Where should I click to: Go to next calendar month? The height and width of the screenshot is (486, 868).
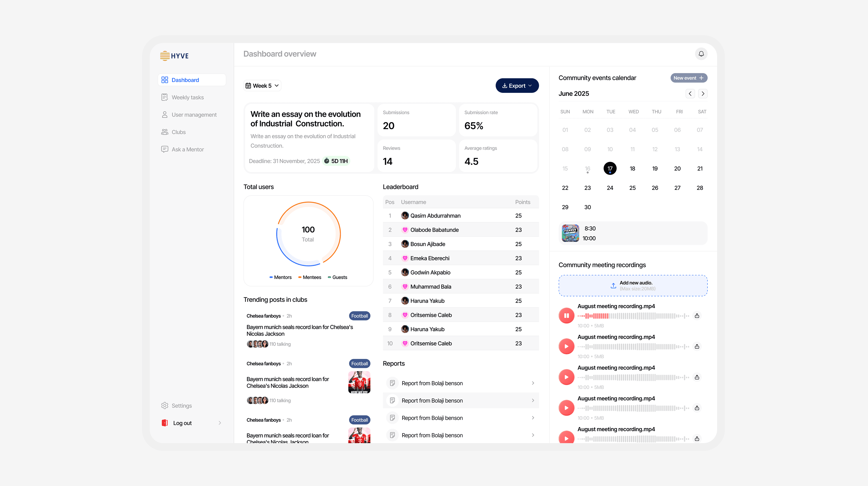click(703, 93)
